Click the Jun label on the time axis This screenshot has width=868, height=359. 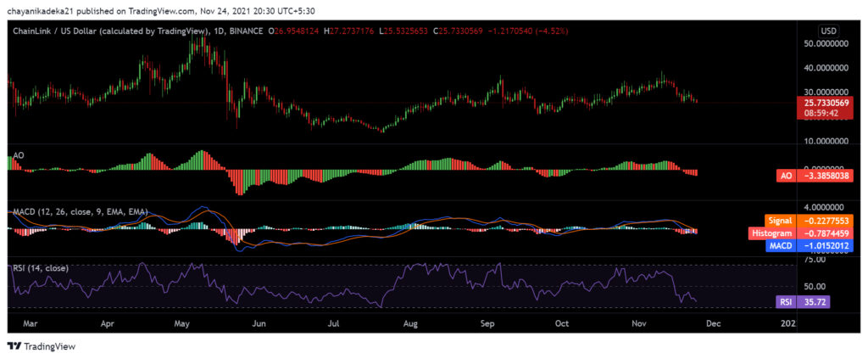259,323
